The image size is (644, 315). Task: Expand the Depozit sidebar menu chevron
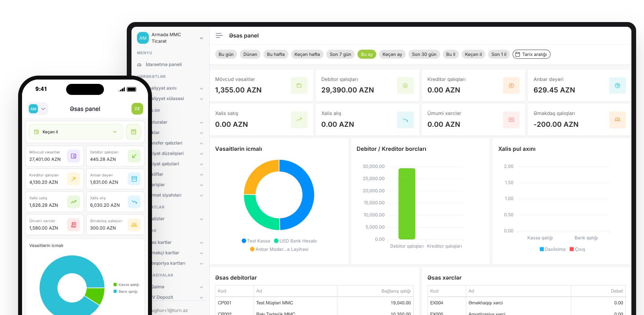coord(202,298)
